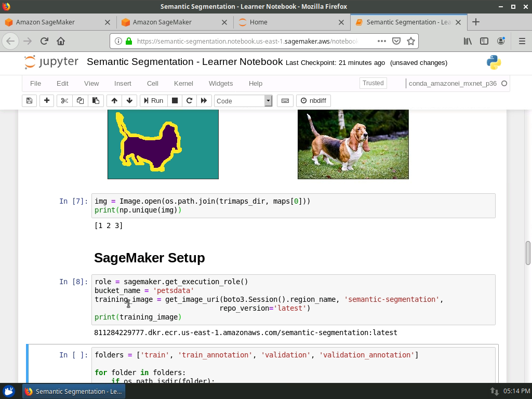This screenshot has width=532, height=399.
Task: Restart the kernel icon
Action: 189,101
